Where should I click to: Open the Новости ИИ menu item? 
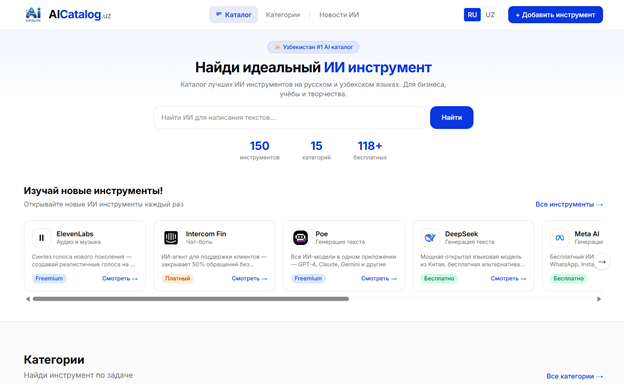pyautogui.click(x=339, y=15)
